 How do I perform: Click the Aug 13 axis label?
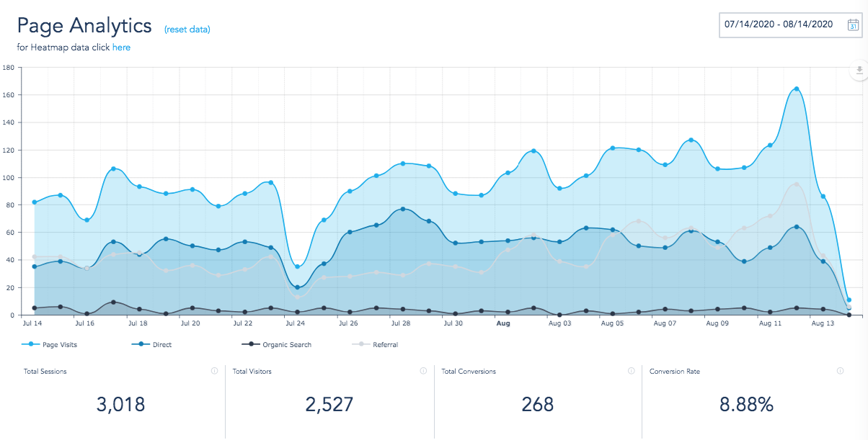823,324
